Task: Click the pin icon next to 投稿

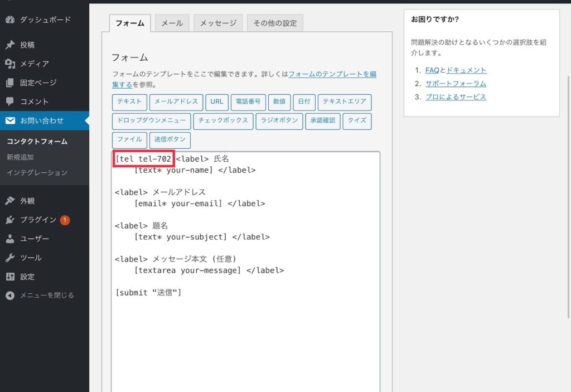Action: click(x=10, y=45)
